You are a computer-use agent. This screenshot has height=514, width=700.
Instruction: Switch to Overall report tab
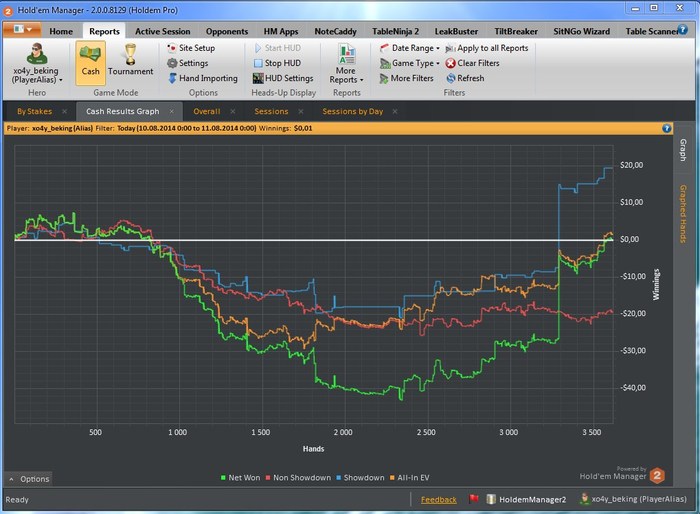(x=207, y=111)
